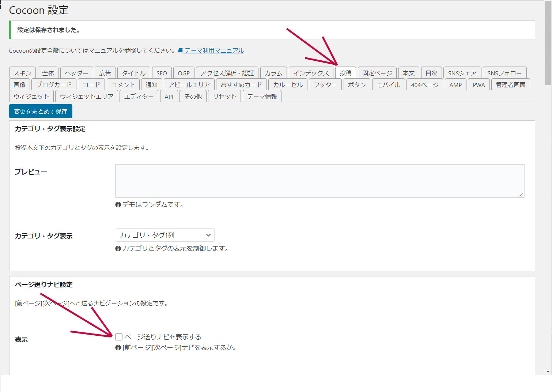Select the その他 tab
The image size is (552, 392).
(193, 96)
